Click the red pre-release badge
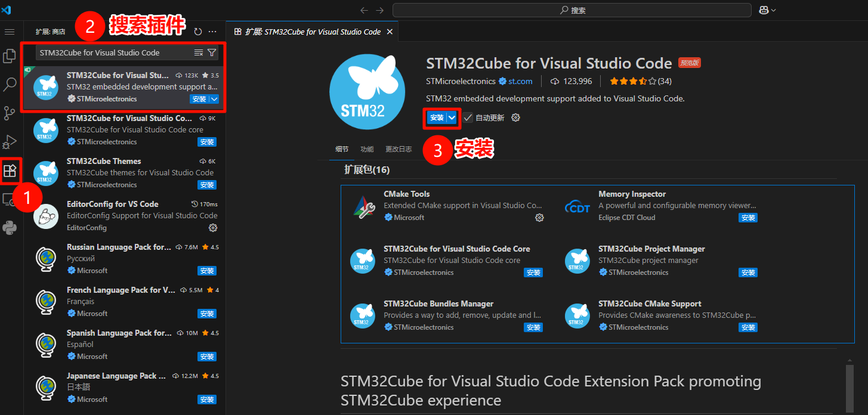Viewport: 868px width, 415px height. click(x=689, y=63)
